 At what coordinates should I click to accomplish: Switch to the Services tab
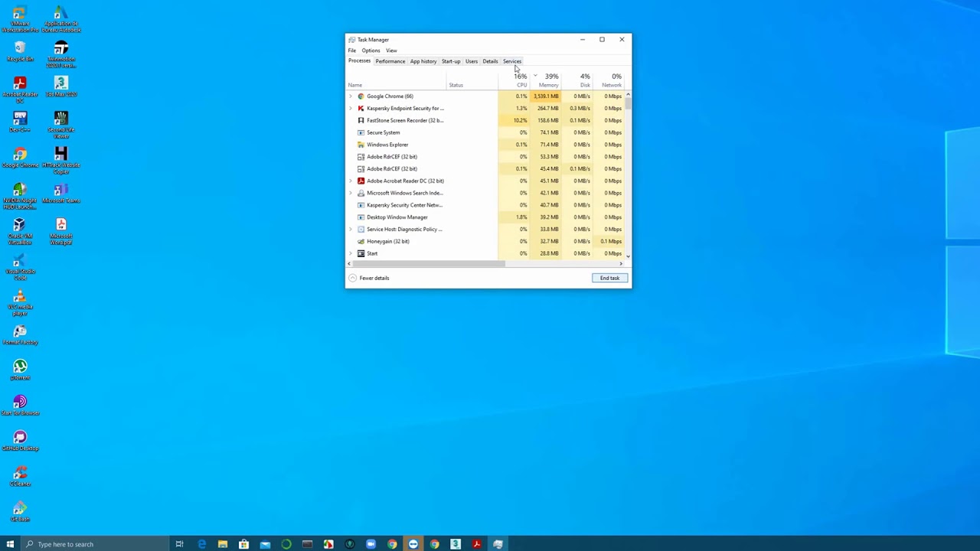[512, 61]
